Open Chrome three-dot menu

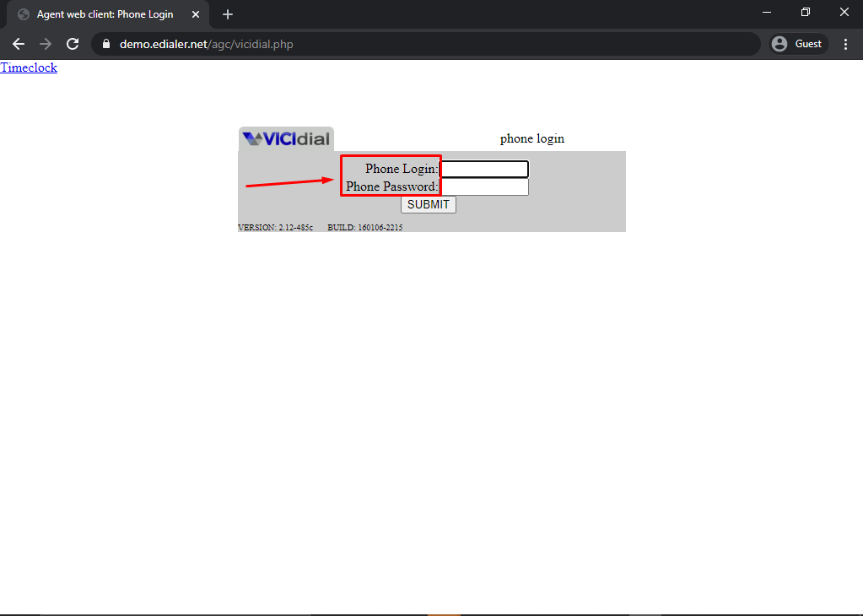pyautogui.click(x=846, y=44)
